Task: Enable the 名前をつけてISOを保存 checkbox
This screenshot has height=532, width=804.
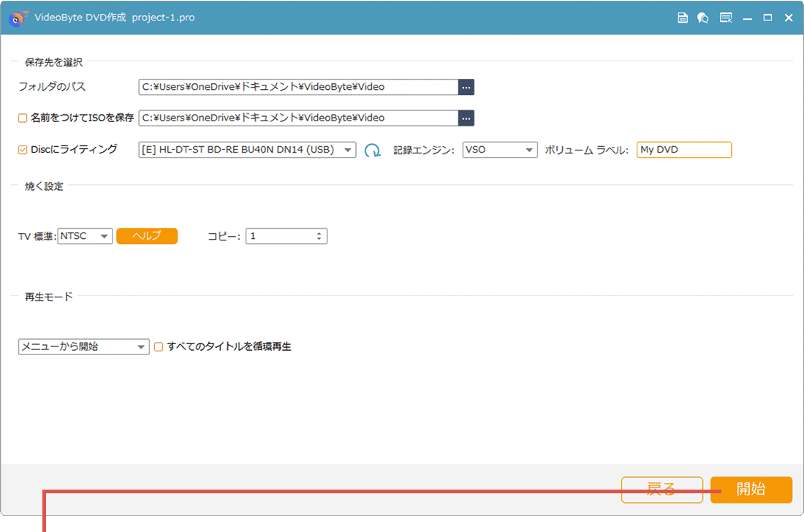Action: tap(20, 118)
